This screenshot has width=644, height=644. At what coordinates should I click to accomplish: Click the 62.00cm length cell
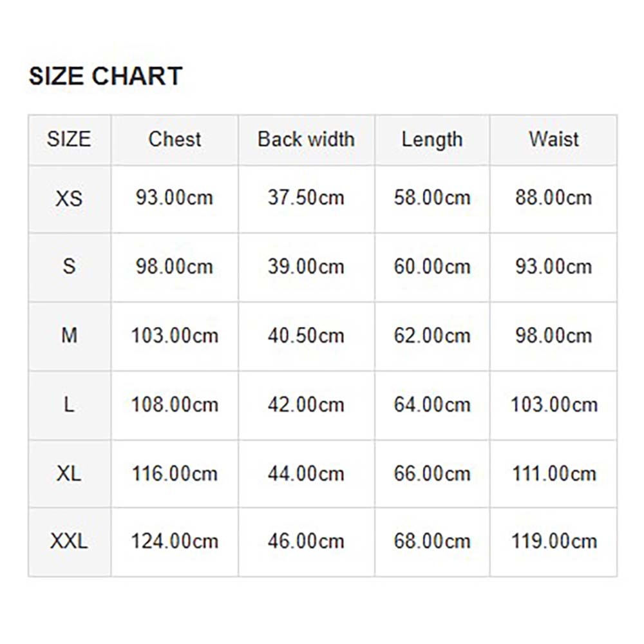point(431,336)
